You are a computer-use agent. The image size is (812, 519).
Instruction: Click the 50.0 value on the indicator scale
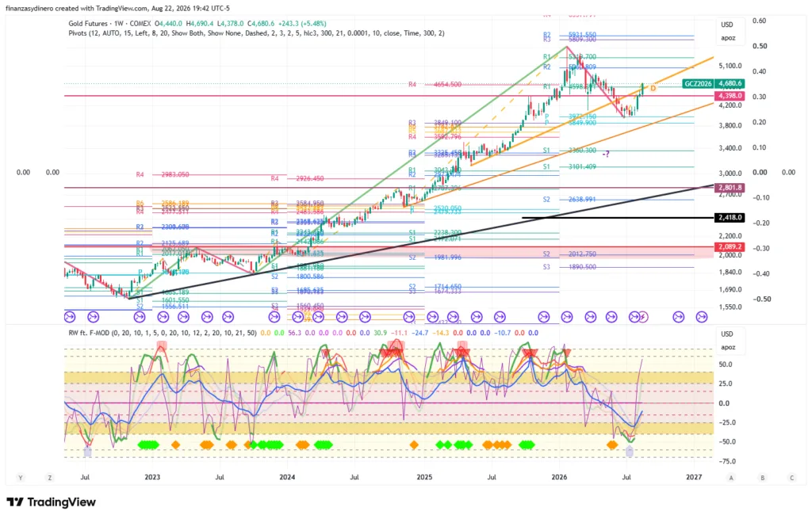pyautogui.click(x=726, y=364)
